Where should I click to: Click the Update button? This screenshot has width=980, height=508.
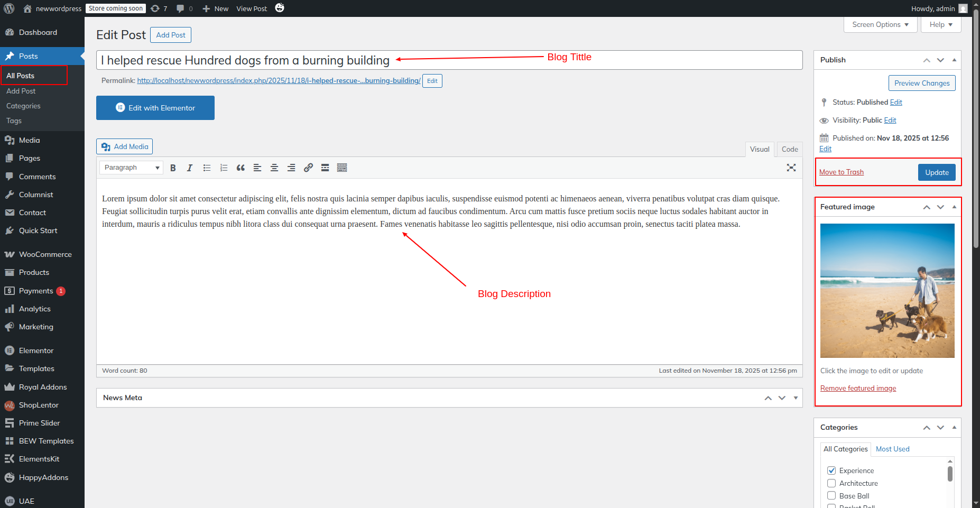936,172
